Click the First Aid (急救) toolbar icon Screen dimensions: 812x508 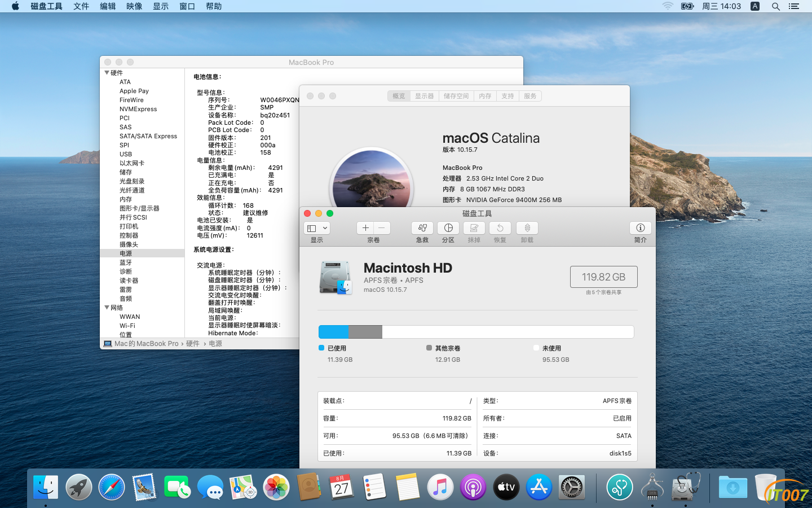(x=422, y=227)
